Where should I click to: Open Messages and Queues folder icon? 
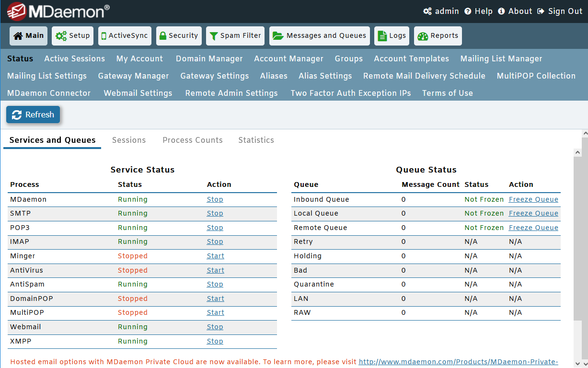pos(278,35)
